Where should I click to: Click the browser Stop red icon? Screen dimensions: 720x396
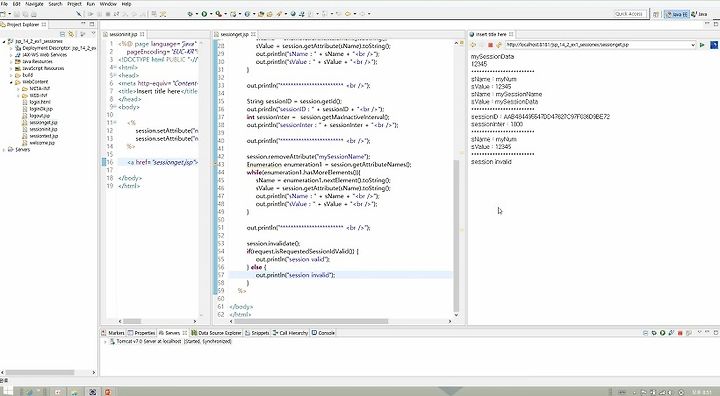coord(490,45)
